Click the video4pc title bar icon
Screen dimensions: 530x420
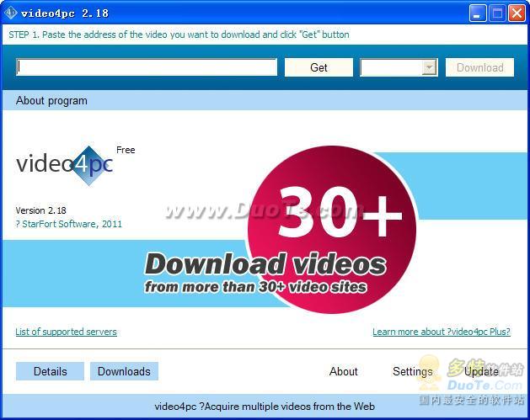(10, 13)
